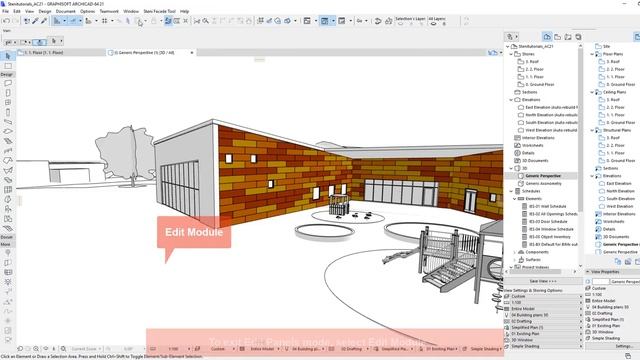This screenshot has width=640, height=360.
Task: Click the Settings button in View Properties
Action: 624,346
